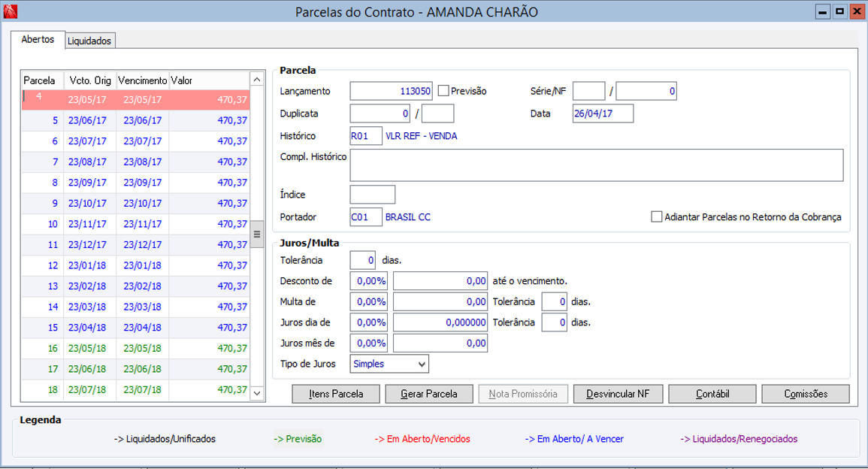
Task: Click the NF number field
Action: tap(646, 91)
